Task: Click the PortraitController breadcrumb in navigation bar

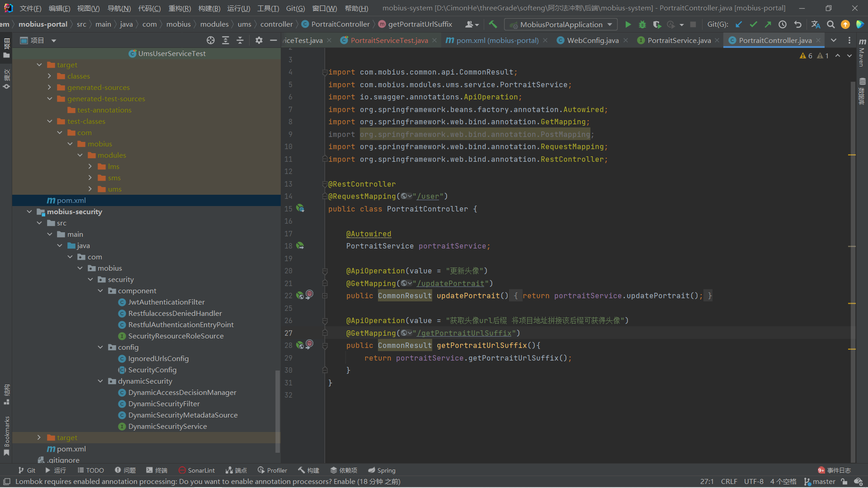Action: (335, 24)
